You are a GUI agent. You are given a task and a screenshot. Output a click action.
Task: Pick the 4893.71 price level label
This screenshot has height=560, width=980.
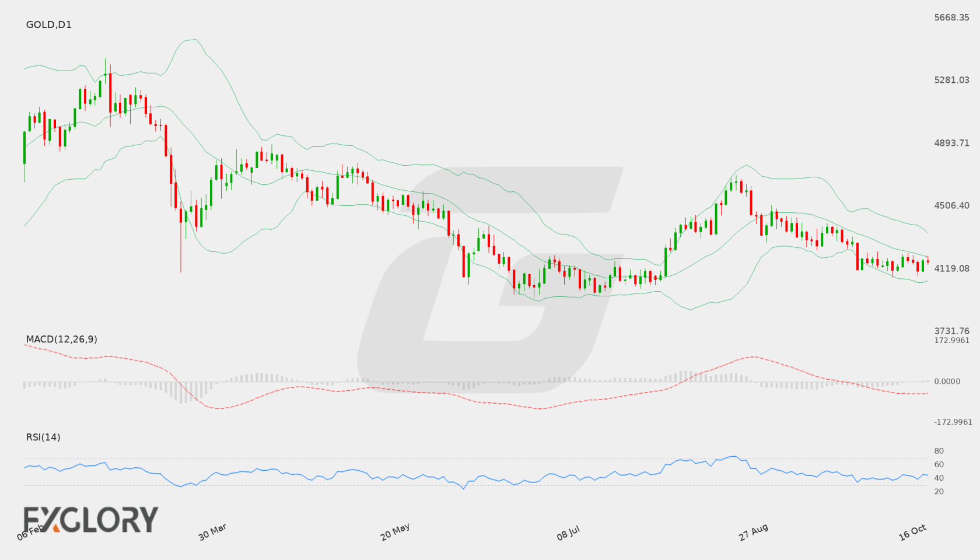(952, 143)
